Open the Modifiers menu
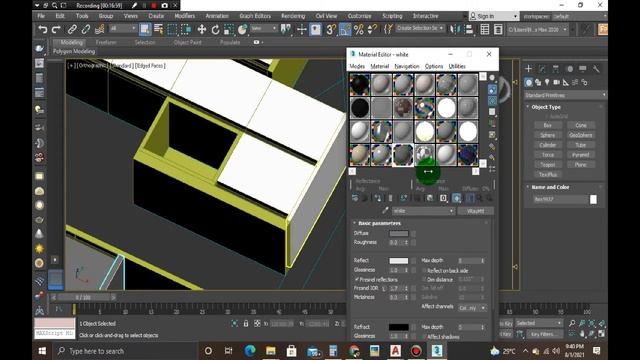640x360 pixels. tap(184, 16)
